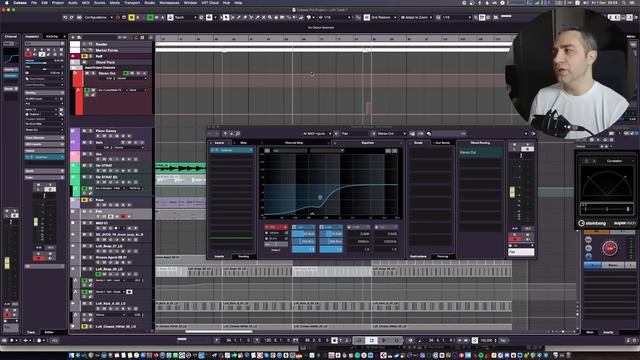Select the first insert slot plugin
The height and width of the screenshot is (360, 640).
[231, 150]
